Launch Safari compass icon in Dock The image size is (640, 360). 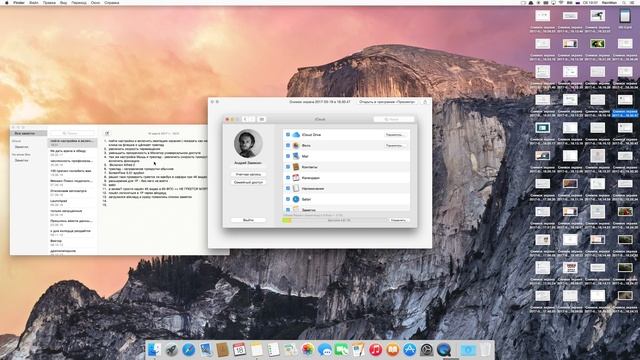(189, 349)
